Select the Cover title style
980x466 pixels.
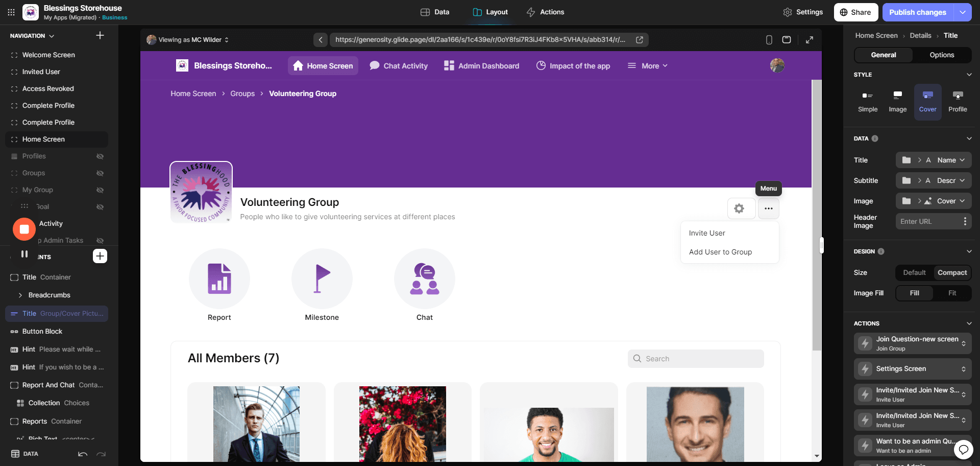[x=928, y=102]
